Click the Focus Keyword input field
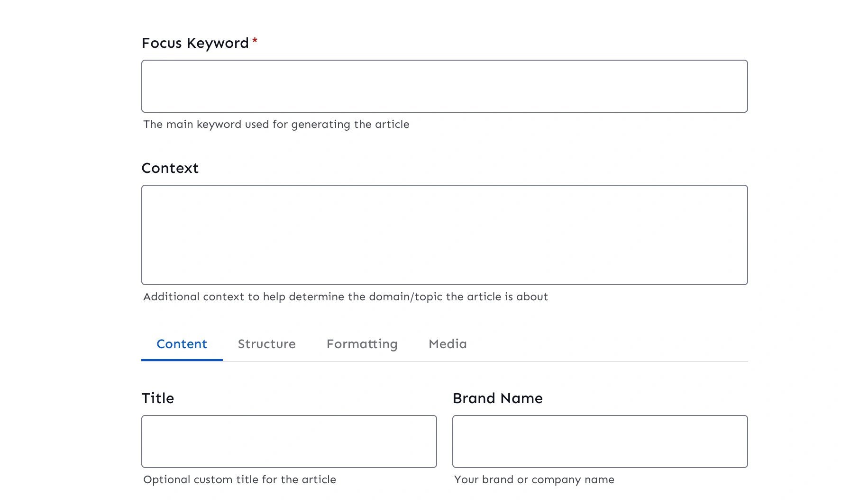The height and width of the screenshot is (504, 841). (444, 86)
